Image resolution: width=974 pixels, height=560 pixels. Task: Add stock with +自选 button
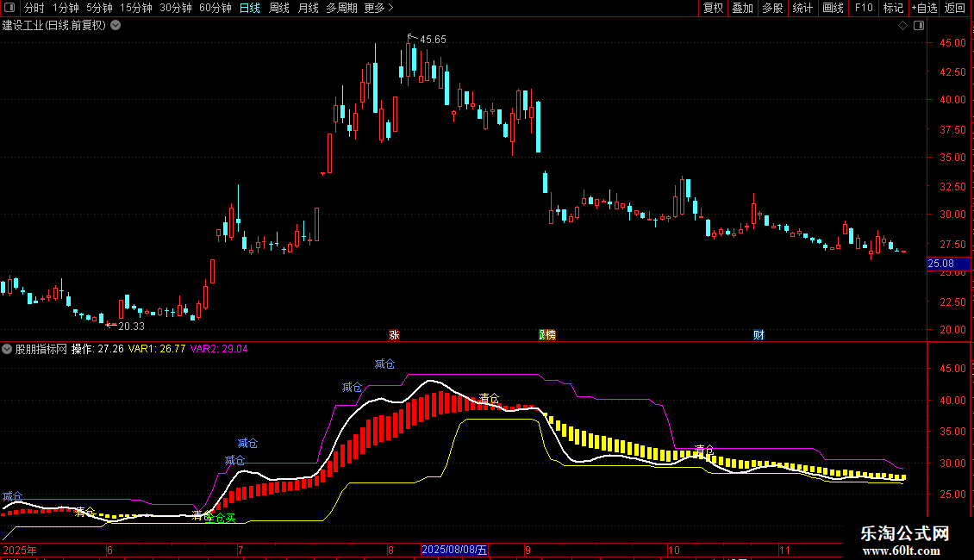click(x=924, y=8)
